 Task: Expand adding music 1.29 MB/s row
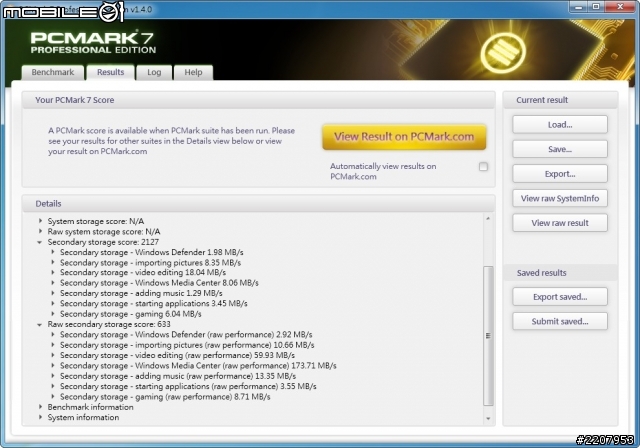coord(53,293)
